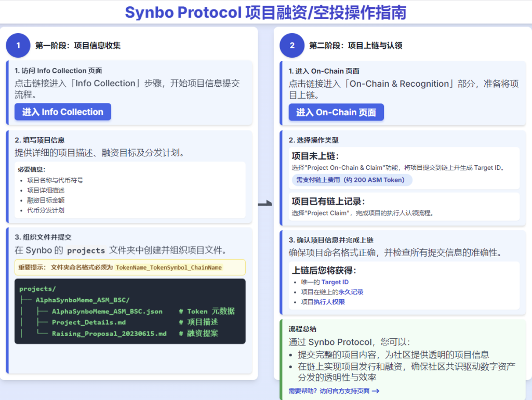The height and width of the screenshot is (400, 532).
Task: Open the 需要帮助？访问官方支持页面 link
Action: point(329,391)
